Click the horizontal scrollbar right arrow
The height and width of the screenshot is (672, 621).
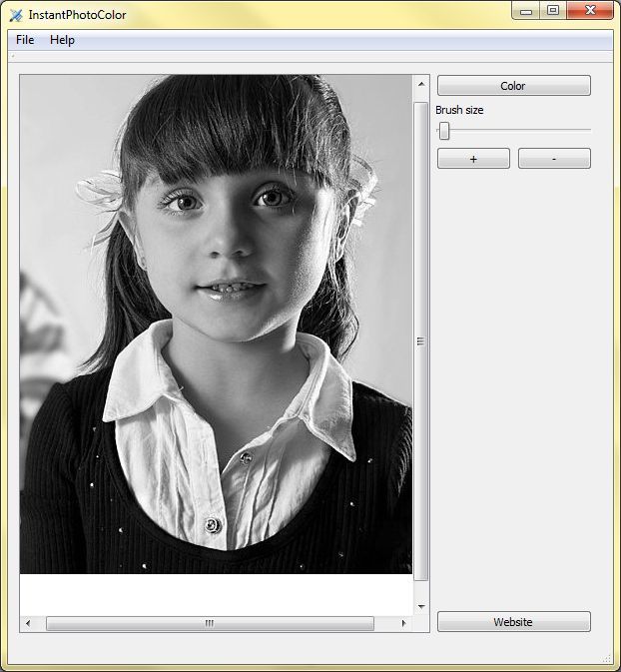403,623
